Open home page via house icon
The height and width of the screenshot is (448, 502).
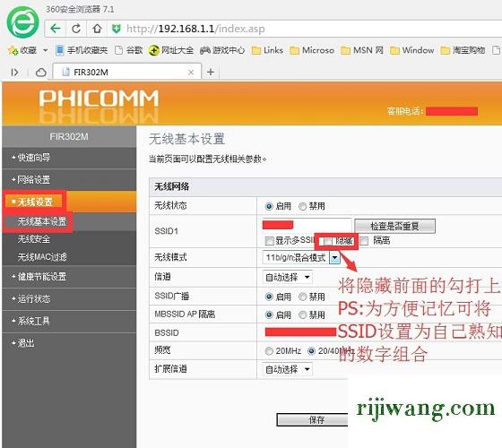(97, 29)
